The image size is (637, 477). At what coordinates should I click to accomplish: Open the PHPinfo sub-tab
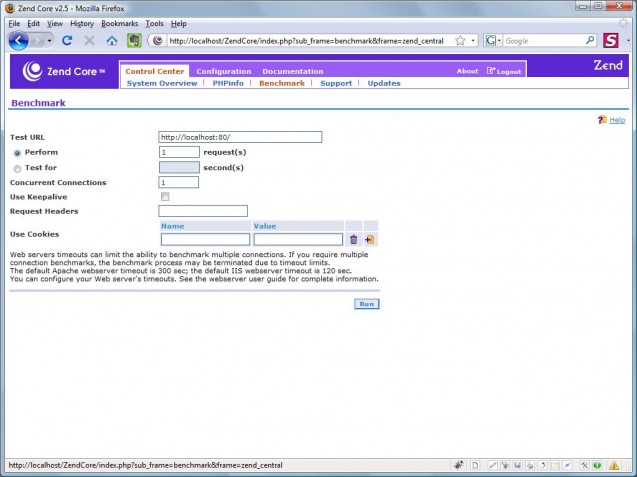pos(228,83)
